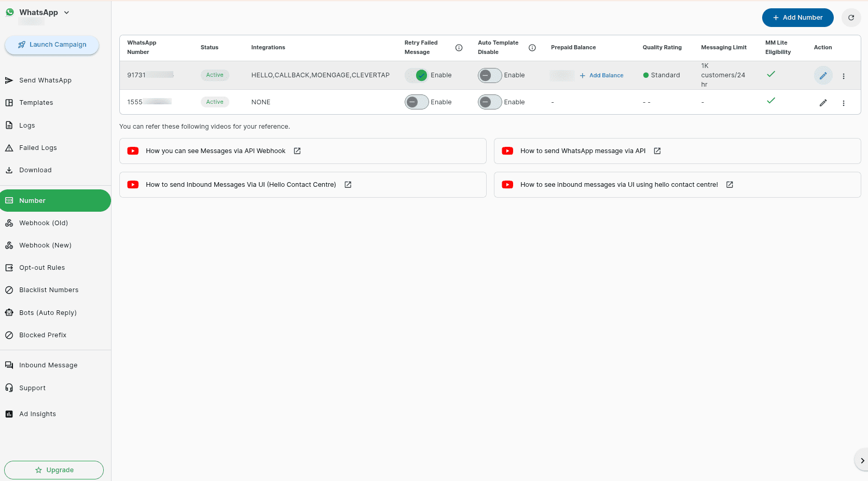Add a new WhatsApp number
Image resolution: width=868 pixels, height=481 pixels.
tap(797, 18)
